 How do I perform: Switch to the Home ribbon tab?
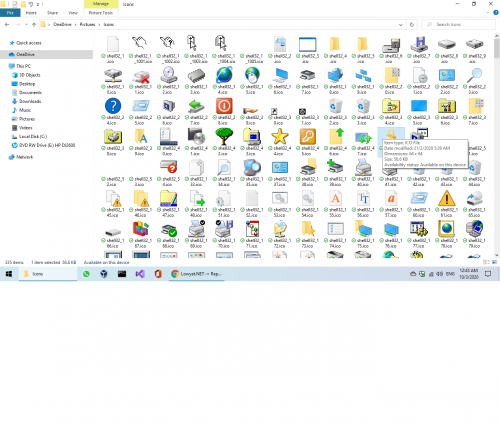tap(31, 13)
